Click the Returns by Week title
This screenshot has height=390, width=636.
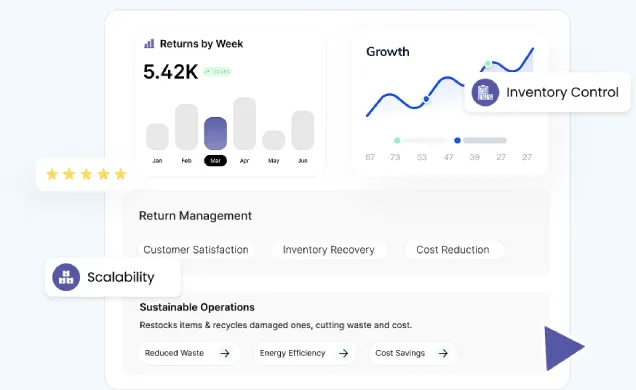(x=202, y=44)
